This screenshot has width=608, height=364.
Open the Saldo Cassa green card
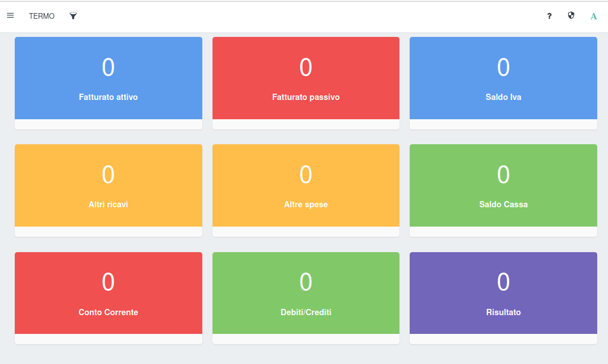point(503,186)
